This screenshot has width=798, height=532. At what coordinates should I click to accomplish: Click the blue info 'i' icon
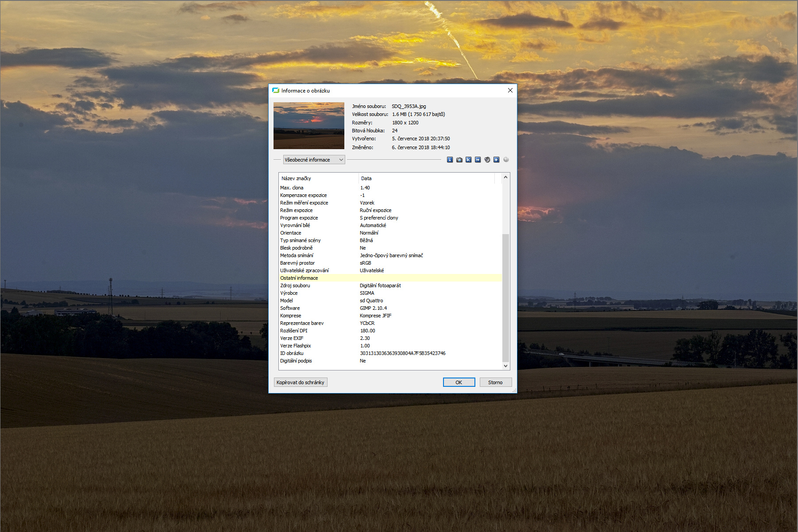[450, 160]
